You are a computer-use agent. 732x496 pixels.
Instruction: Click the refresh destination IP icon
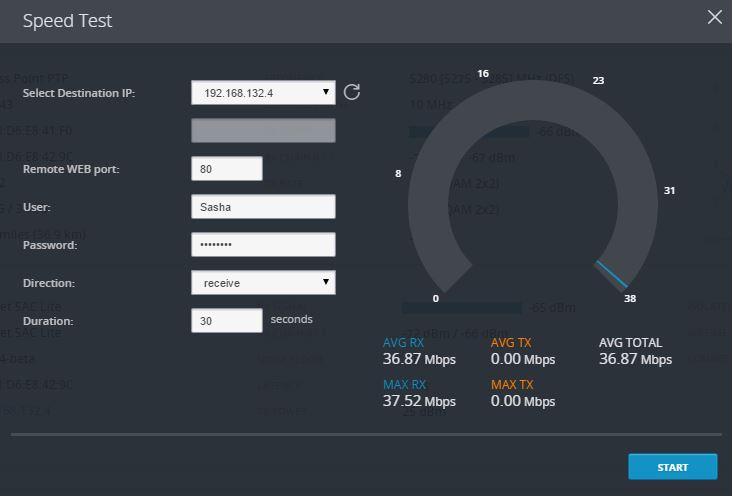pyautogui.click(x=352, y=92)
